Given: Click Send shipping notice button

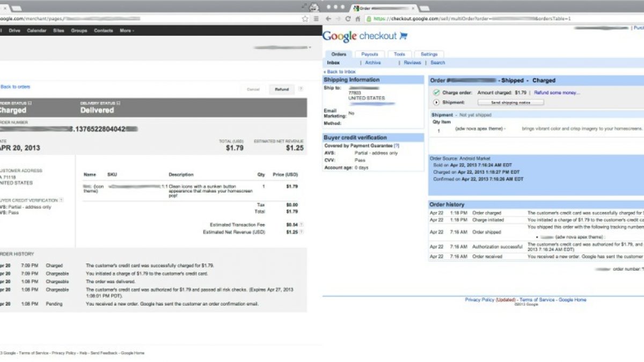Looking at the screenshot, I should click(x=510, y=102).
